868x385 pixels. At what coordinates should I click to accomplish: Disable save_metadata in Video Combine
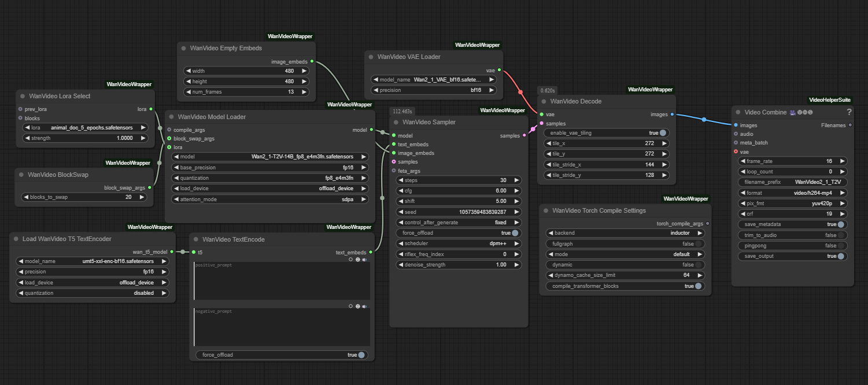[840, 224]
